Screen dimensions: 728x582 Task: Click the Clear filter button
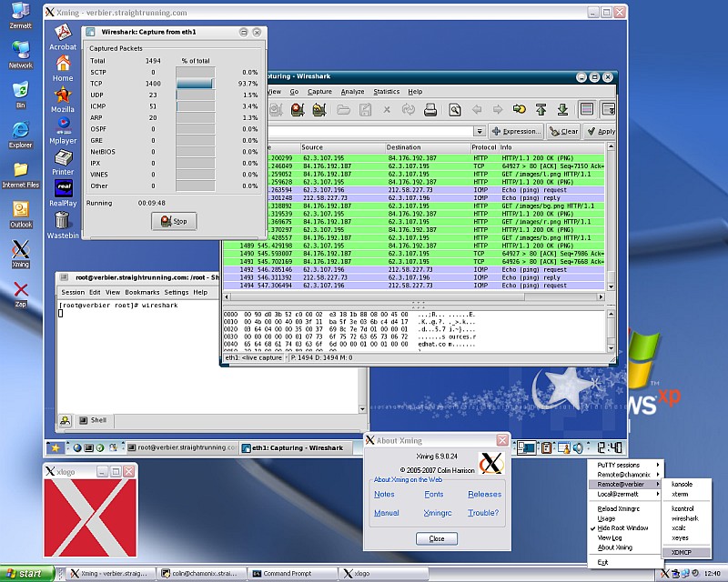(563, 131)
